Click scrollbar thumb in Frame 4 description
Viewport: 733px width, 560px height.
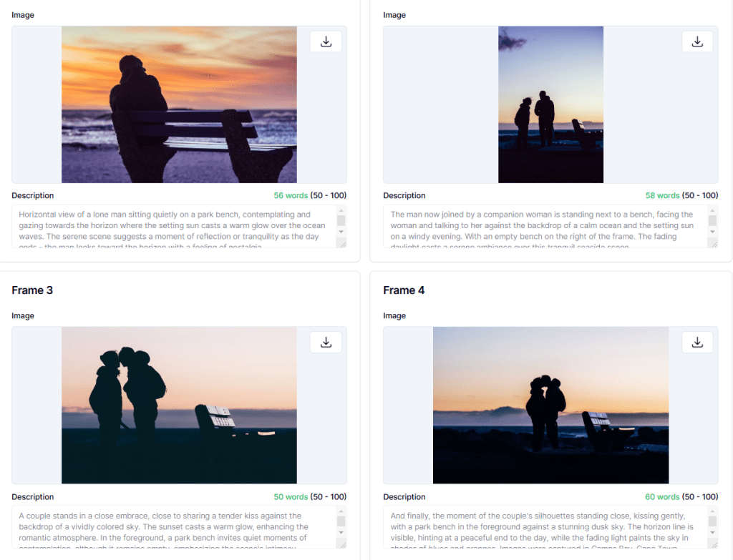pyautogui.click(x=713, y=521)
